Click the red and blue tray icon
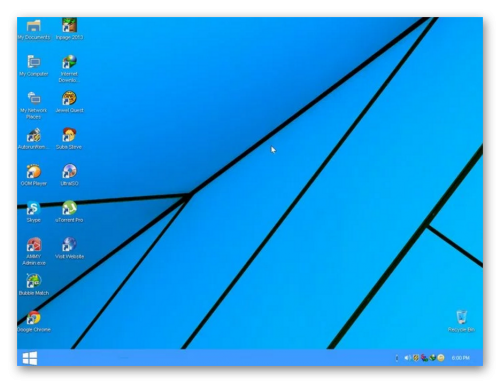Screen dimensions: 500x383 [x=424, y=358]
